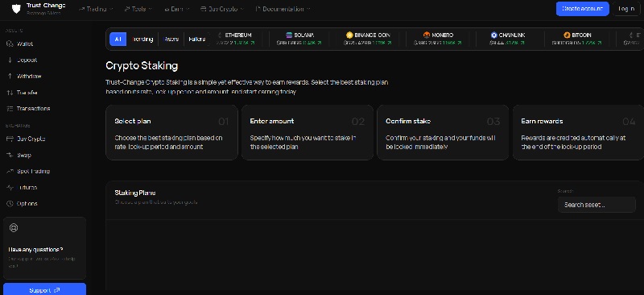Image resolution: width=644 pixels, height=295 pixels.
Task: Select the All ticker filter tab
Action: coord(118,39)
